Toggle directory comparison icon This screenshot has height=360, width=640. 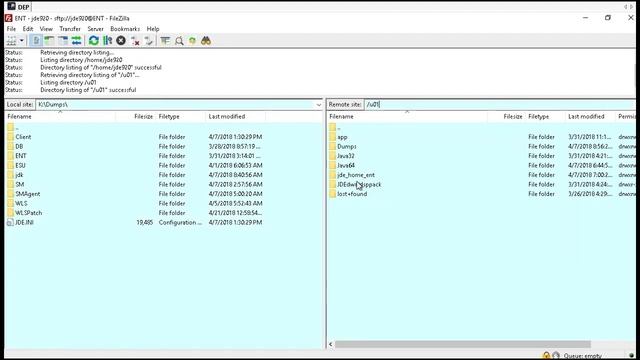coord(179,40)
